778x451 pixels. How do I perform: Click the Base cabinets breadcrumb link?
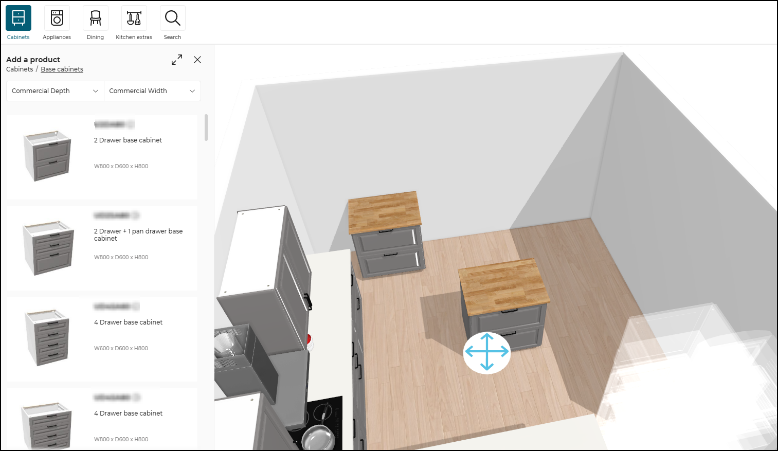62,70
